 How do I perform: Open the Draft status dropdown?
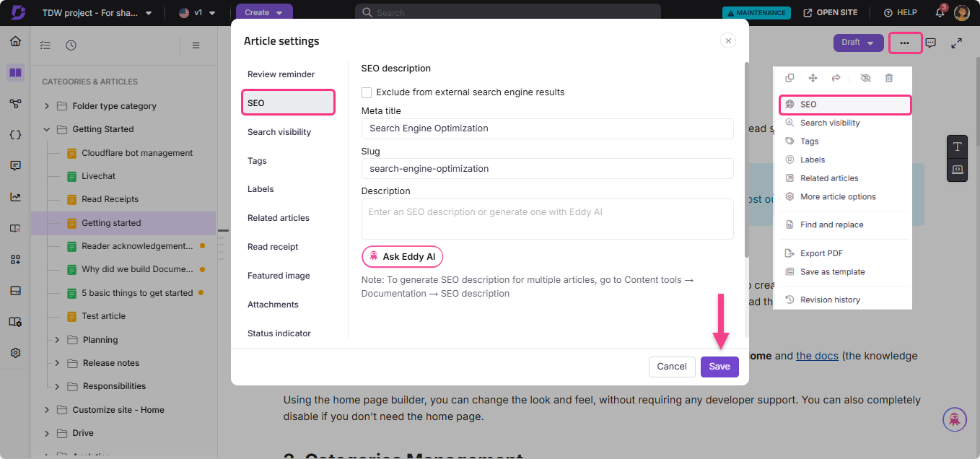point(858,43)
